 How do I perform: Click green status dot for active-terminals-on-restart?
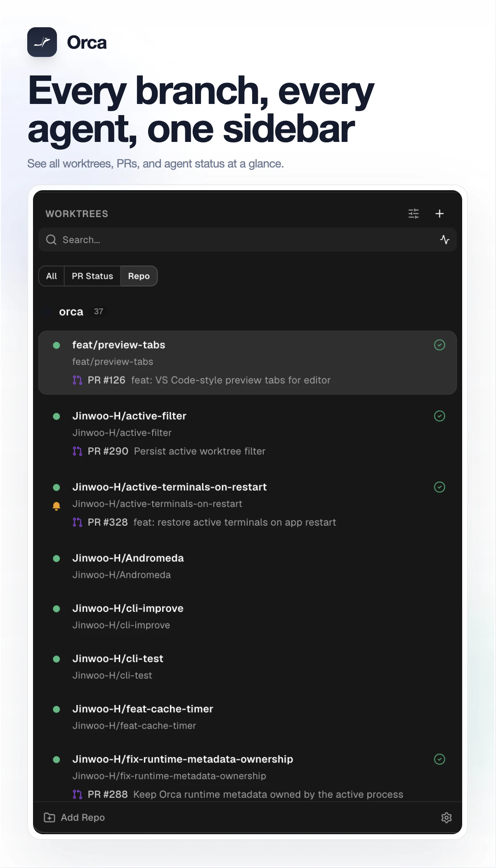click(x=57, y=487)
